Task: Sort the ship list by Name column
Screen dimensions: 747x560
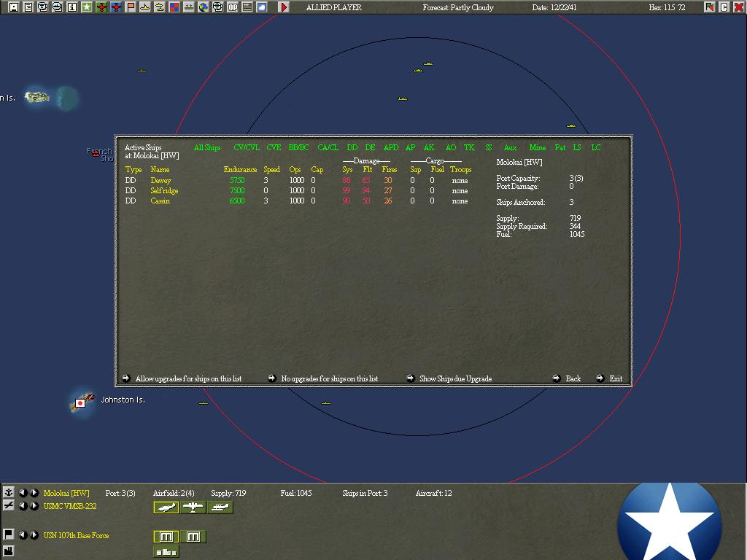Action: click(x=160, y=169)
